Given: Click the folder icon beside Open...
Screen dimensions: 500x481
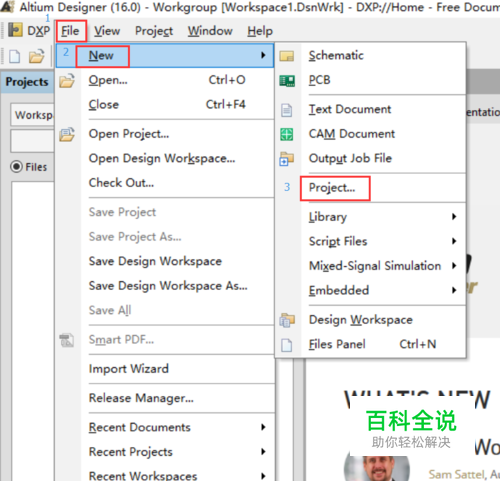Looking at the screenshot, I should (67, 80).
